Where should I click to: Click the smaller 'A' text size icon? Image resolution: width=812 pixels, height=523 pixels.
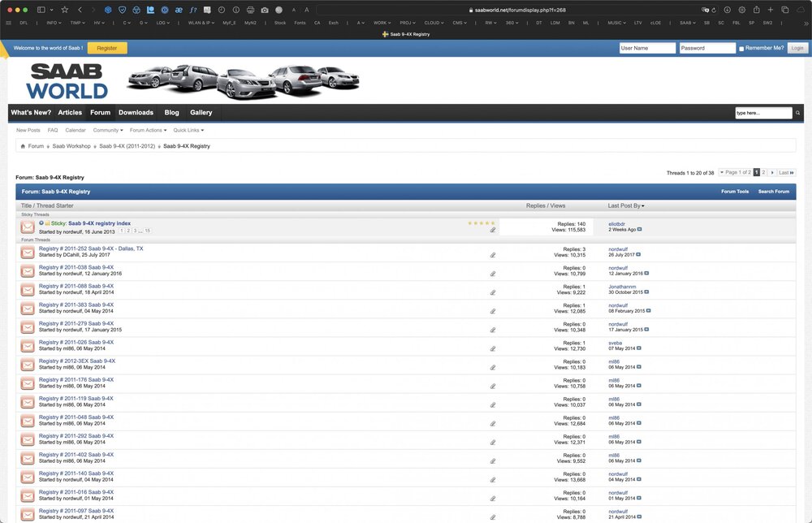(294, 10)
